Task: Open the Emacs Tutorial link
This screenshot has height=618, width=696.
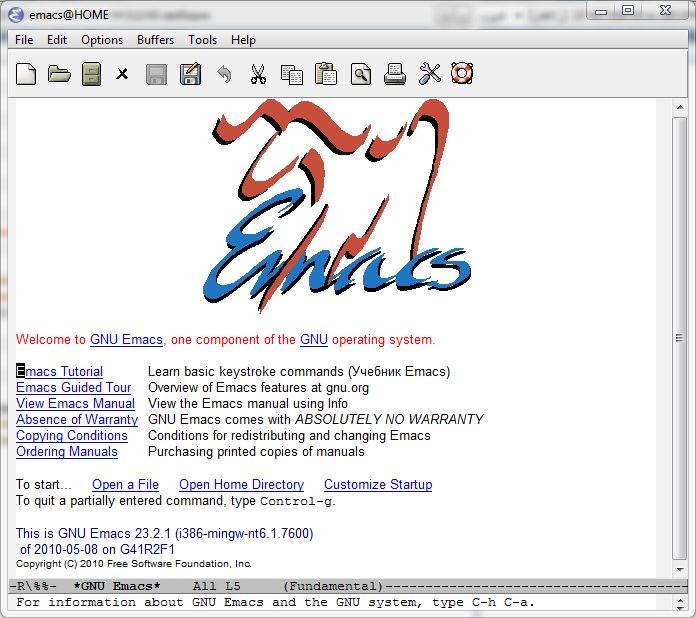Action: coord(59,371)
